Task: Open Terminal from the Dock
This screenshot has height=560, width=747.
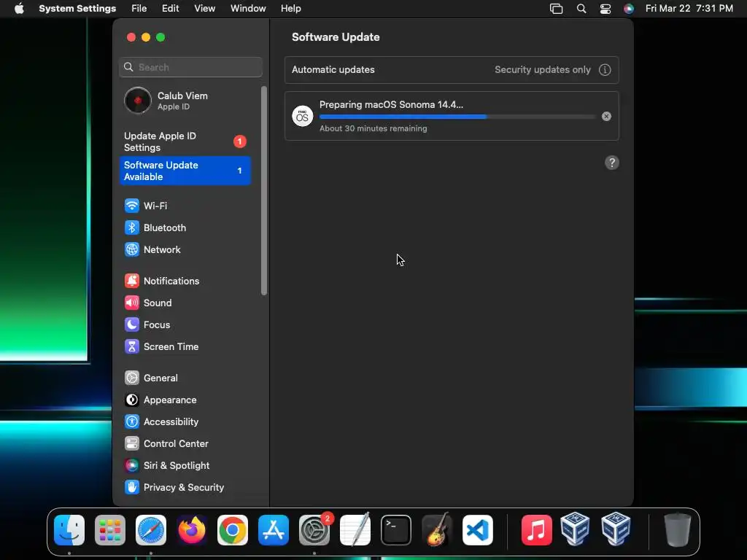Action: 396,530
